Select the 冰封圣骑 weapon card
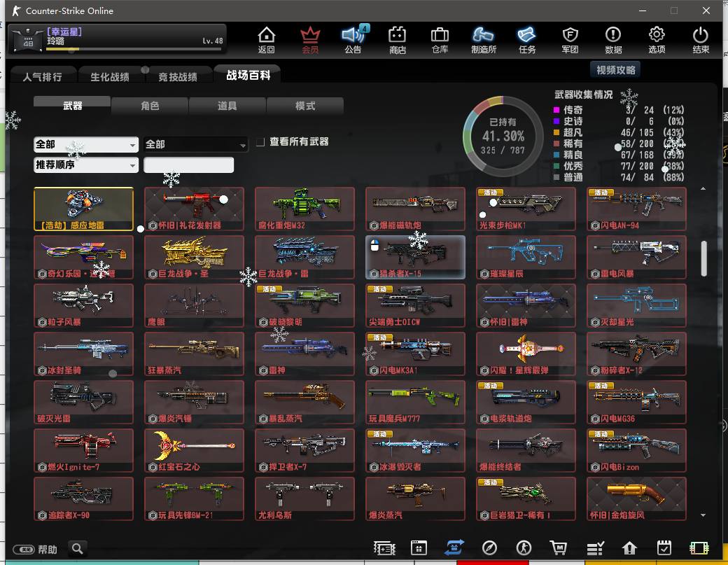This screenshot has height=565, width=728. [x=83, y=354]
